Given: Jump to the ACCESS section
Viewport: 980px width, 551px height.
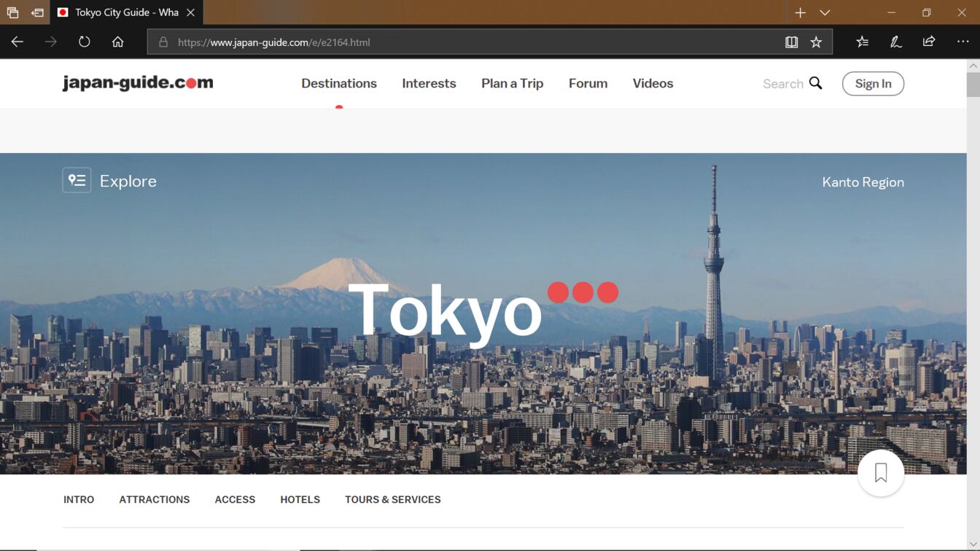Looking at the screenshot, I should (x=235, y=499).
